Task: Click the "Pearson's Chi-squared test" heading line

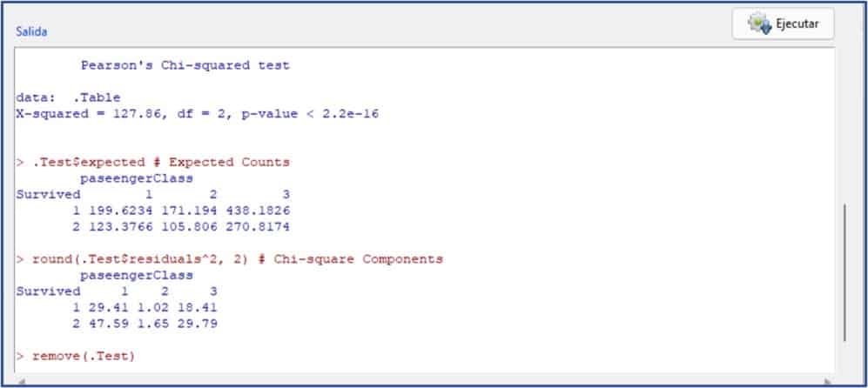Action: [x=185, y=65]
